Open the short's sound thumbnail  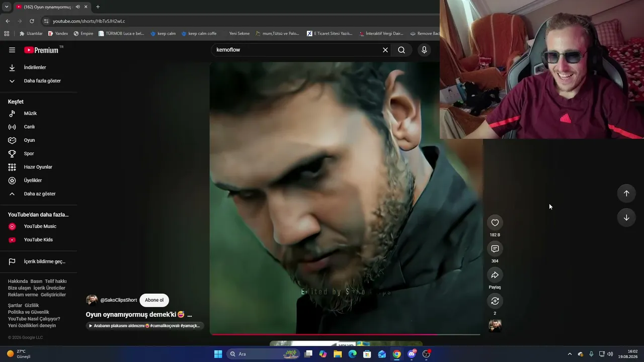click(495, 326)
